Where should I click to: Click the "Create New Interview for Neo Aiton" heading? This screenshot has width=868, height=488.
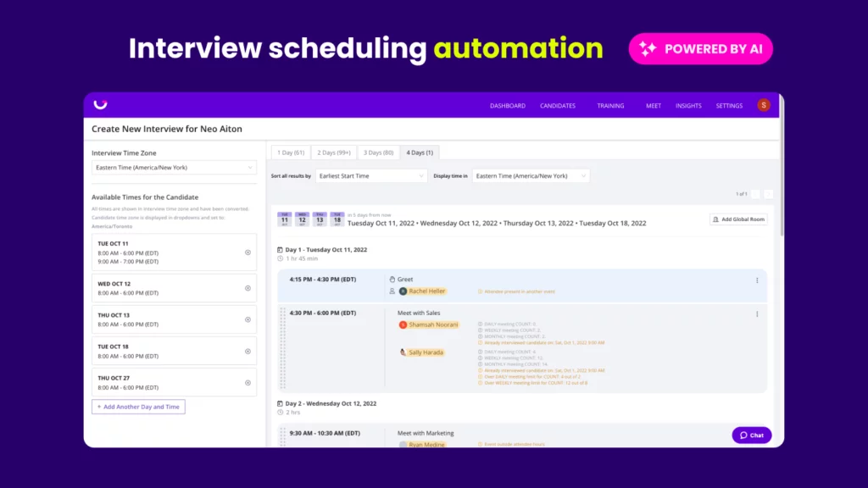(x=167, y=129)
